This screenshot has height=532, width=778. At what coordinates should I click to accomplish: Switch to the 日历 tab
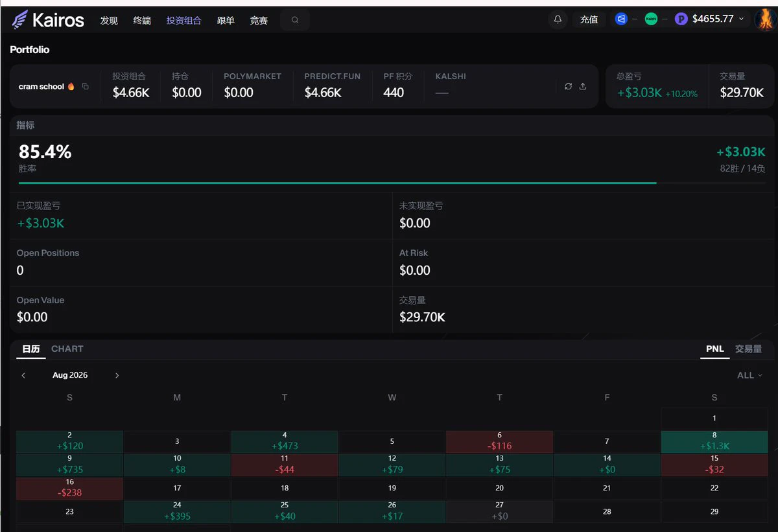click(30, 349)
